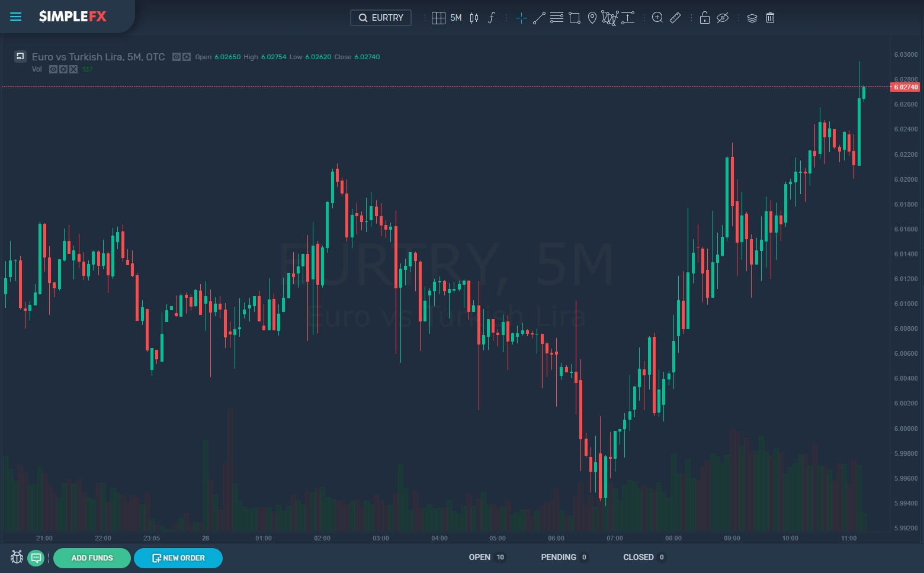Click the ADD FUNDS button

(x=92, y=558)
